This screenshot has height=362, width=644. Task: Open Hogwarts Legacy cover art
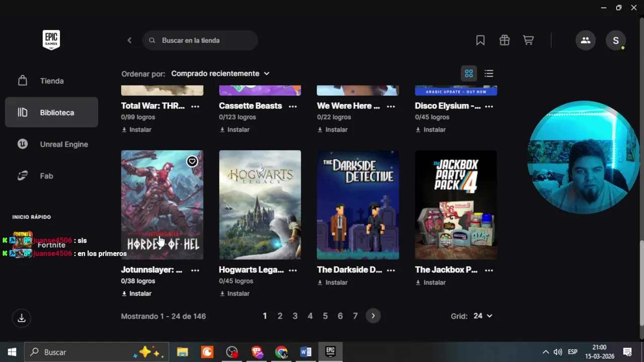[x=260, y=205]
